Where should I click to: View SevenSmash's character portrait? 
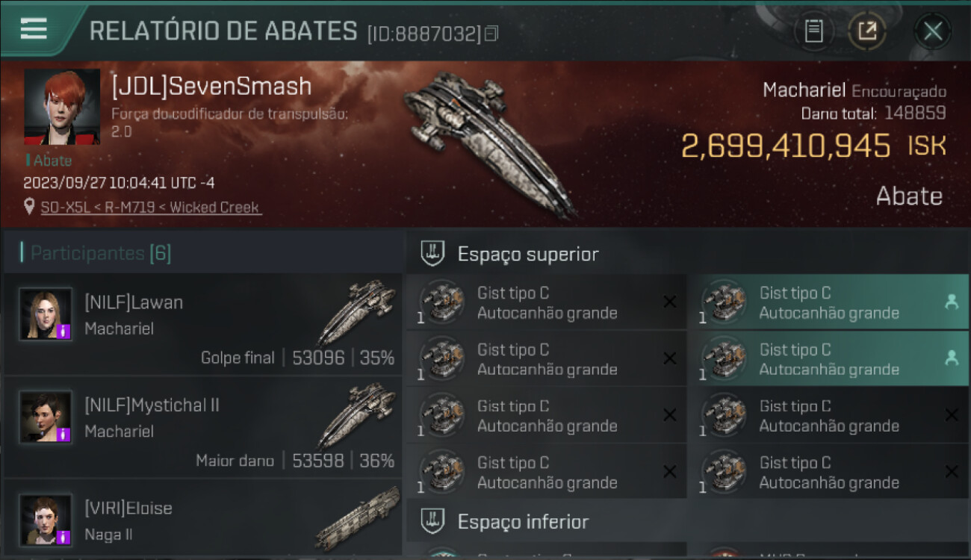pyautogui.click(x=62, y=107)
